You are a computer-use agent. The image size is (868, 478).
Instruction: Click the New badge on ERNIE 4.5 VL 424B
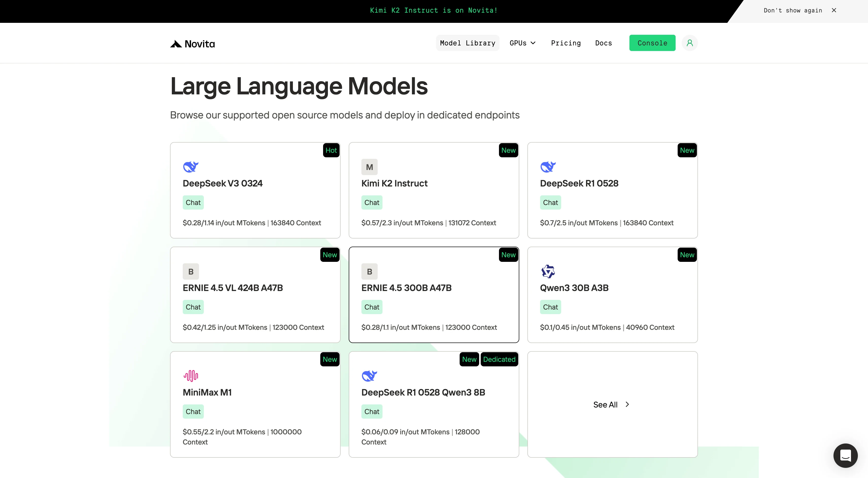click(x=329, y=255)
